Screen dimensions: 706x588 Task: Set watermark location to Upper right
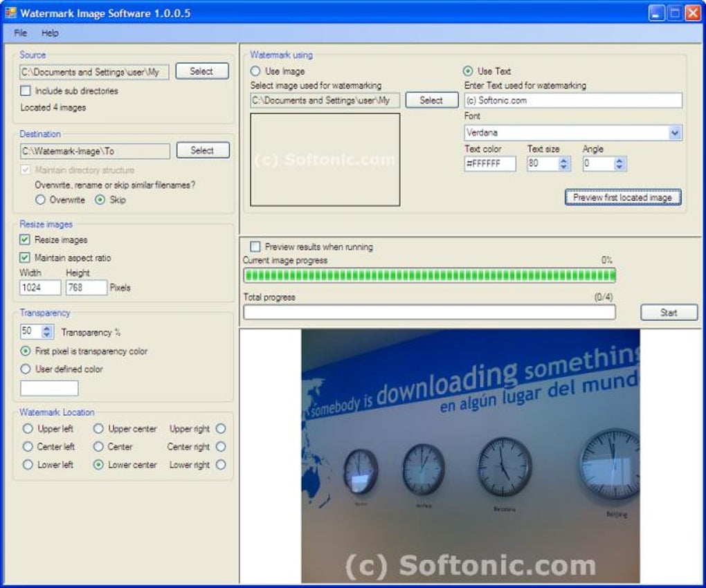click(221, 429)
